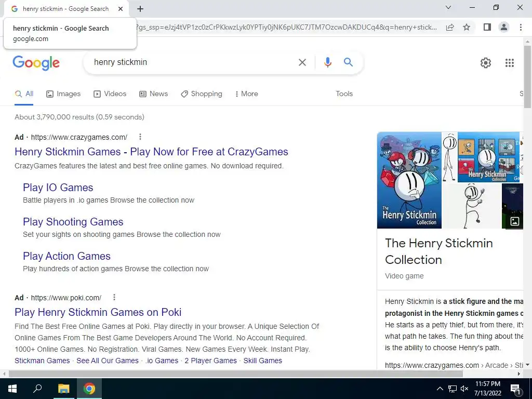The image size is (532, 399).
Task: Bookmark this page with the star icon
Action: 467,27
